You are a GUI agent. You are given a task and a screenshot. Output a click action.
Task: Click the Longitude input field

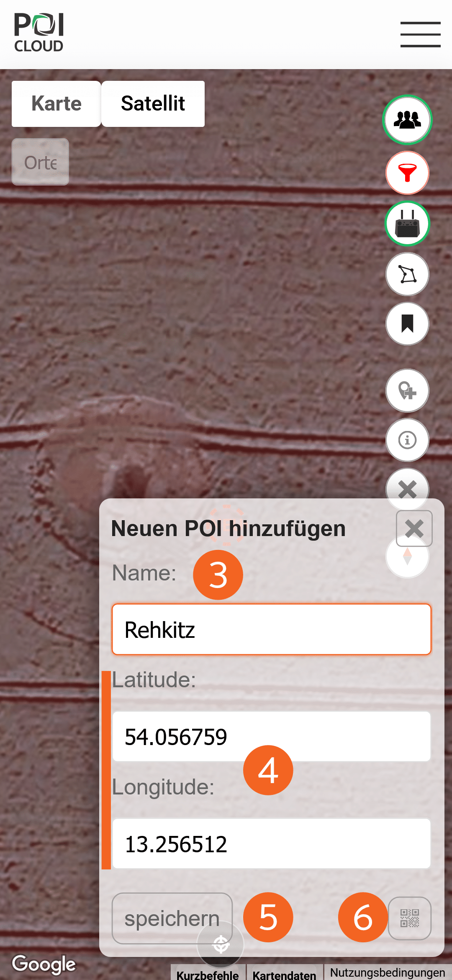(272, 843)
